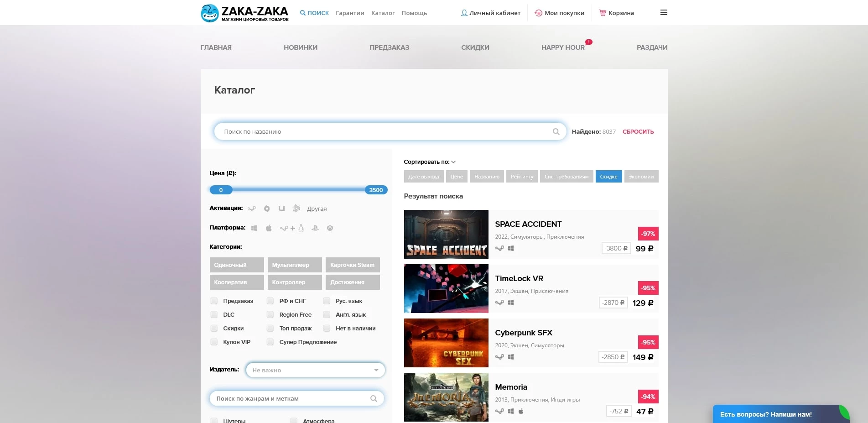
Task: Open the Издатель publisher dropdown
Action: (315, 370)
